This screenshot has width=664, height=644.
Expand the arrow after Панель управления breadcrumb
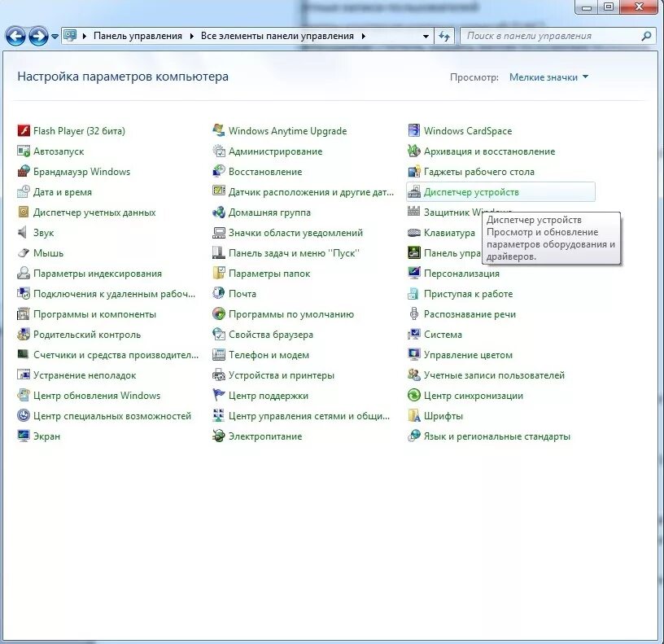(191, 37)
